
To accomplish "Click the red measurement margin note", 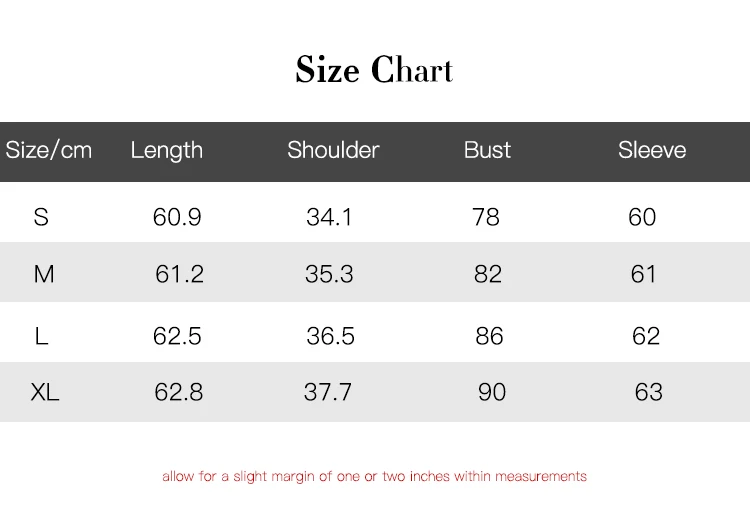I will point(374,477).
